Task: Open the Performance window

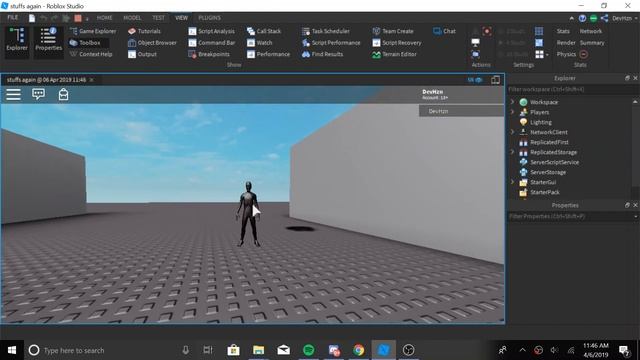Action: pyautogui.click(x=269, y=54)
